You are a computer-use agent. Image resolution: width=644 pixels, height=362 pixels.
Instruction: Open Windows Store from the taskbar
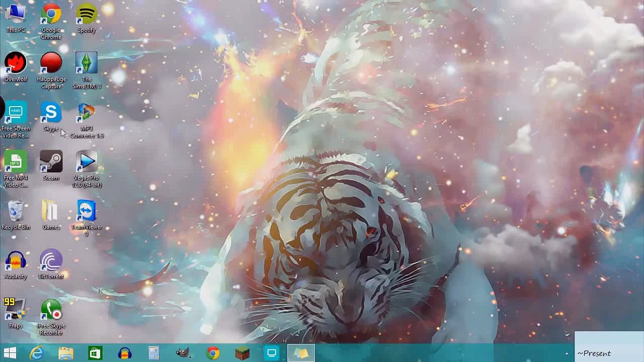tap(95, 353)
